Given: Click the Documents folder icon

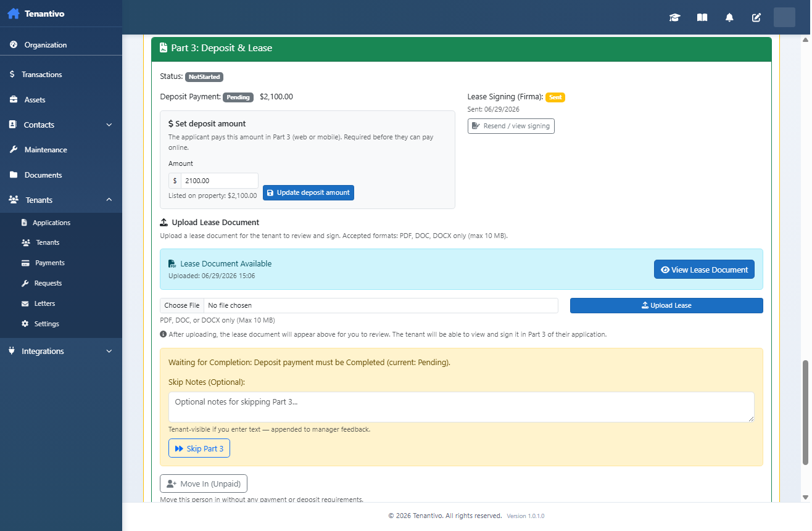Looking at the screenshot, I should coord(13,175).
